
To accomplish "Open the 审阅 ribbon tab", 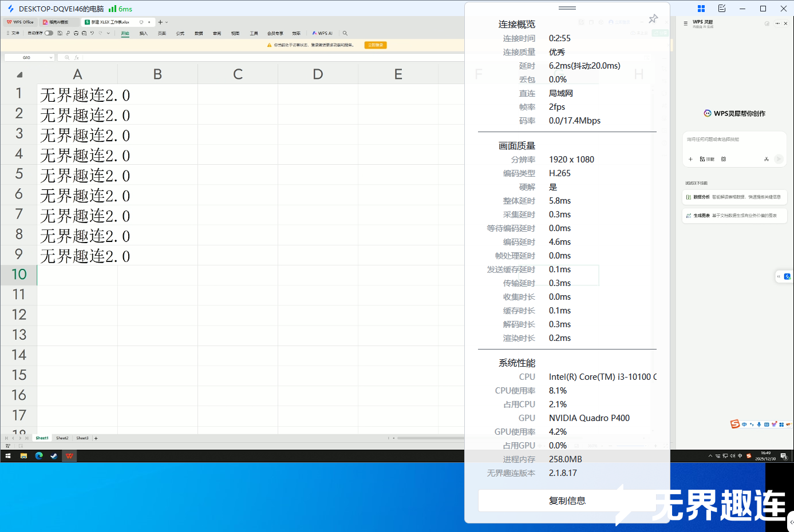I will (x=217, y=33).
